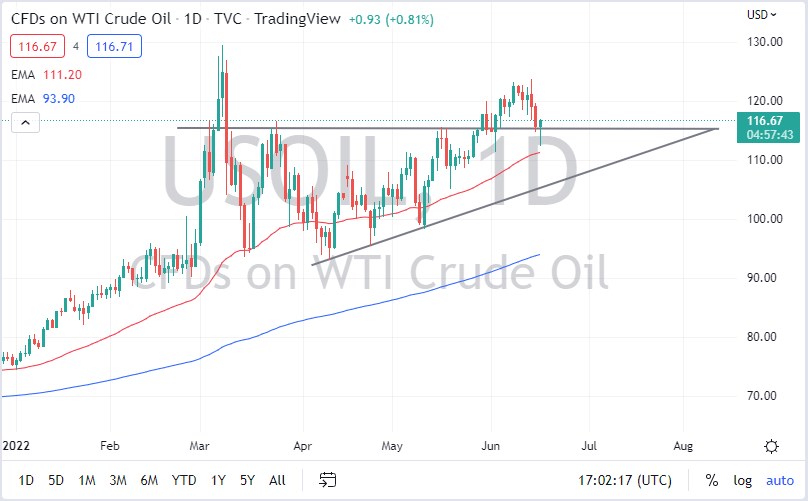The width and height of the screenshot is (808, 501).
Task: Show the 5Y time range
Action: tap(247, 480)
